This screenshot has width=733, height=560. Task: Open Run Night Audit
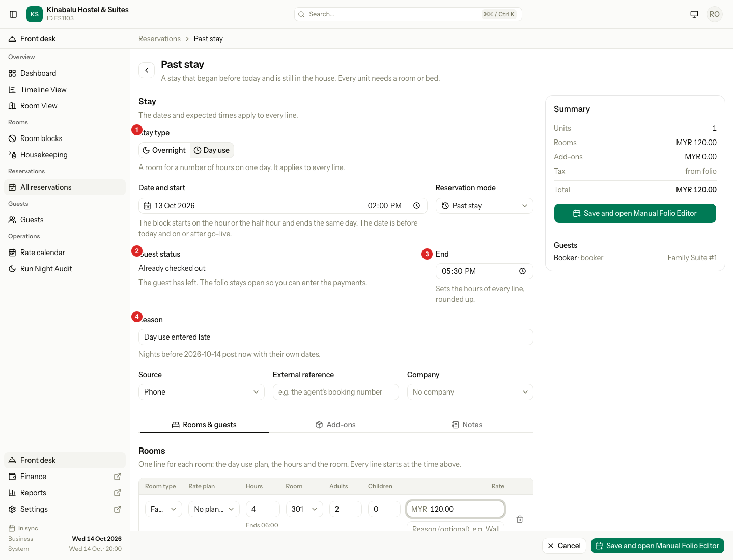coord(65,269)
